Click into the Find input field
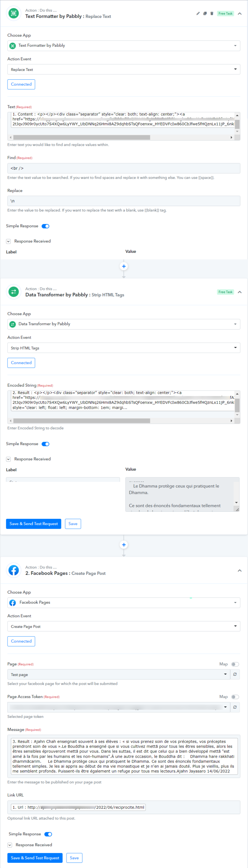 [x=124, y=168]
